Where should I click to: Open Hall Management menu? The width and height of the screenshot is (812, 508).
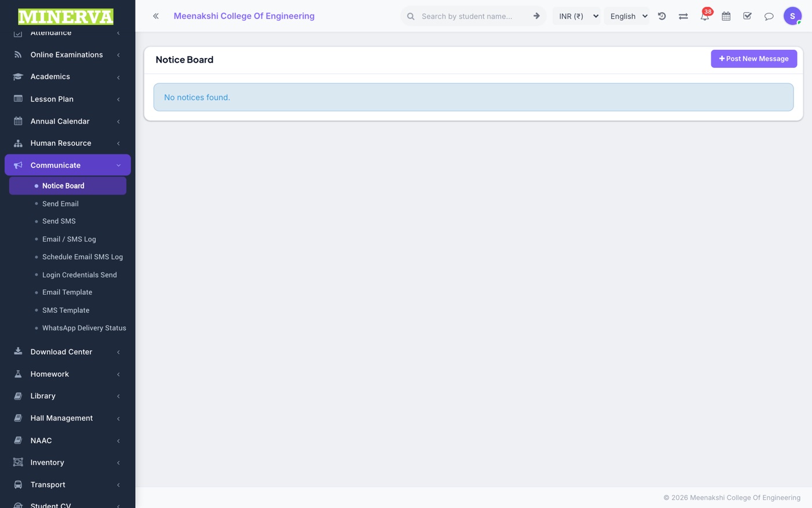(x=68, y=418)
